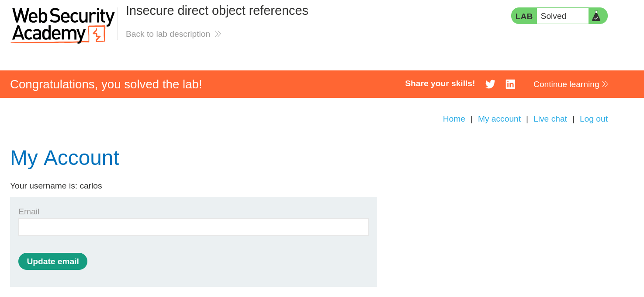Follow the Continue learning link

(x=566, y=84)
